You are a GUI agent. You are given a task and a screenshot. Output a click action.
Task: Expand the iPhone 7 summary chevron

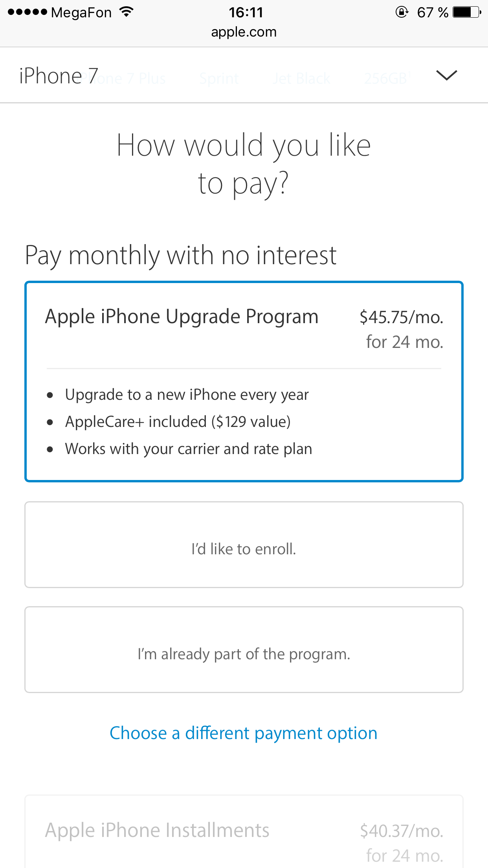point(447,75)
